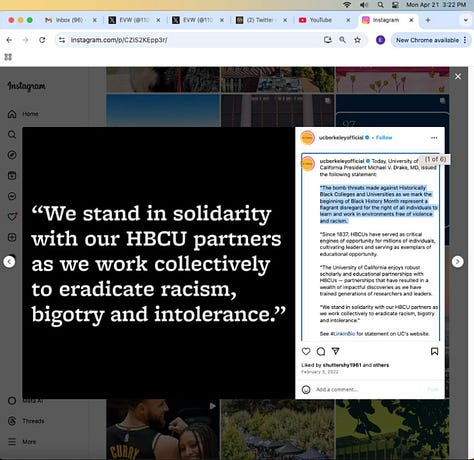Screen dimensions: 474x460
Task: Open the Reels icon in the sidebar
Action: (x=12, y=176)
